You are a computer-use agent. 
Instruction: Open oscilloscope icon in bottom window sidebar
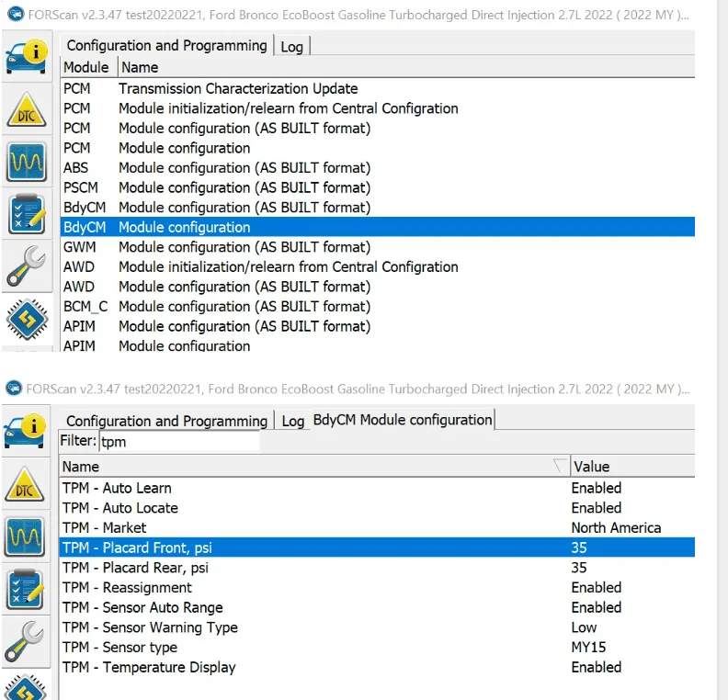[25, 536]
